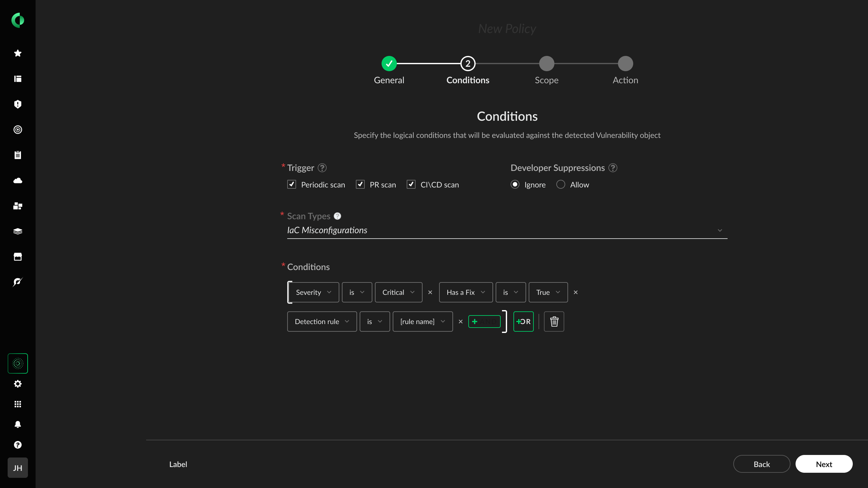Open the apps grid icon in the sidebar
Viewport: 868px width, 488px height.
tap(17, 404)
